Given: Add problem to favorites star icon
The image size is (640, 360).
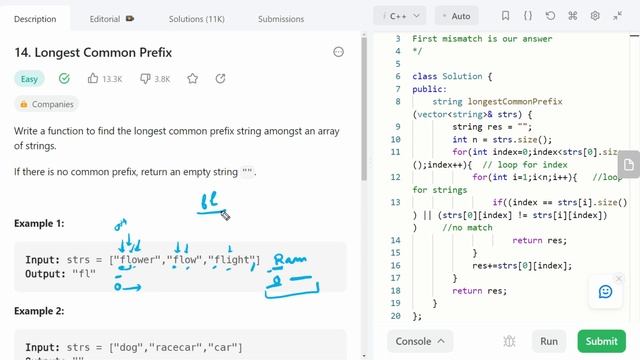Looking at the screenshot, I should point(193,78).
